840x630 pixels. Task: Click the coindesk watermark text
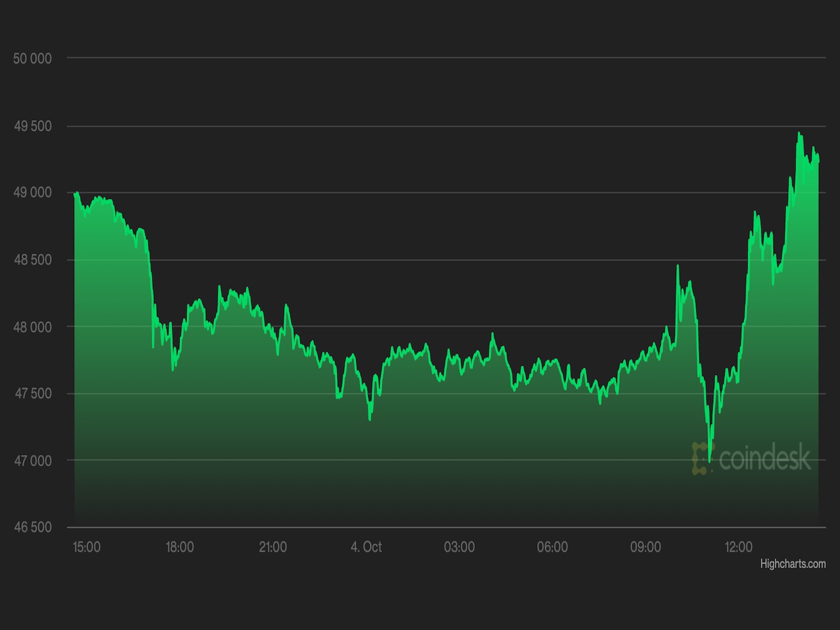[x=765, y=457]
